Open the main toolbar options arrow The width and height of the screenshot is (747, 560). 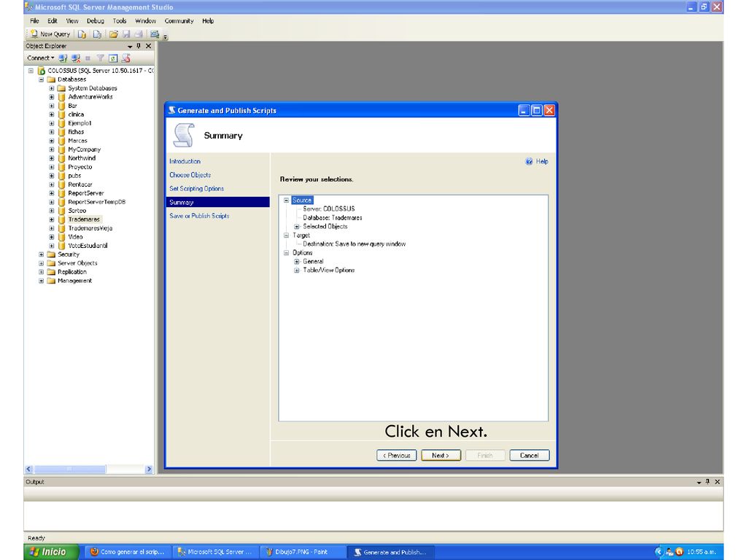tap(166, 36)
